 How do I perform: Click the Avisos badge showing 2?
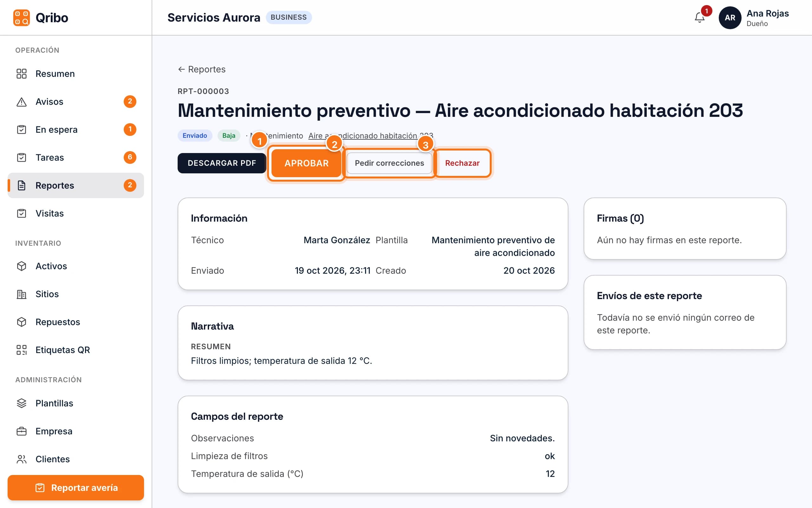[130, 101]
